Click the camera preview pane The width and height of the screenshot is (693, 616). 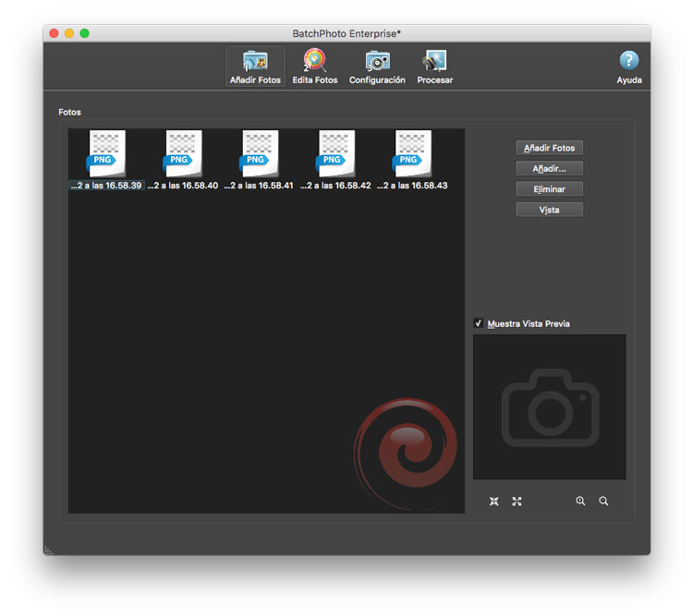(x=550, y=406)
